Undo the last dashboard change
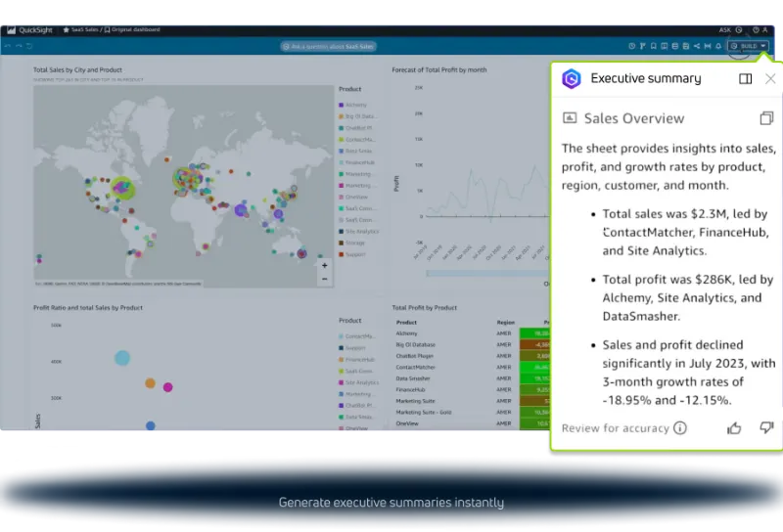The image size is (783, 532). pyautogui.click(x=7, y=46)
